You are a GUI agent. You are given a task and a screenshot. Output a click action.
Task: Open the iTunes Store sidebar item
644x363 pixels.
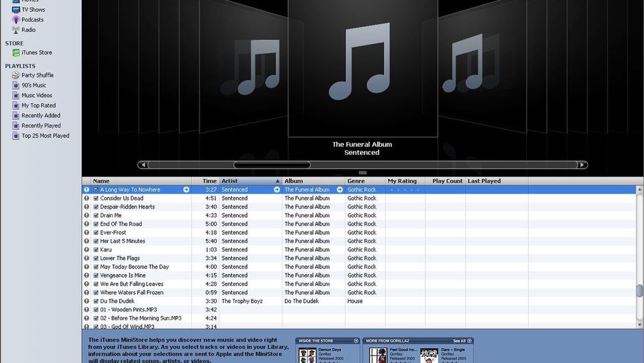32,52
